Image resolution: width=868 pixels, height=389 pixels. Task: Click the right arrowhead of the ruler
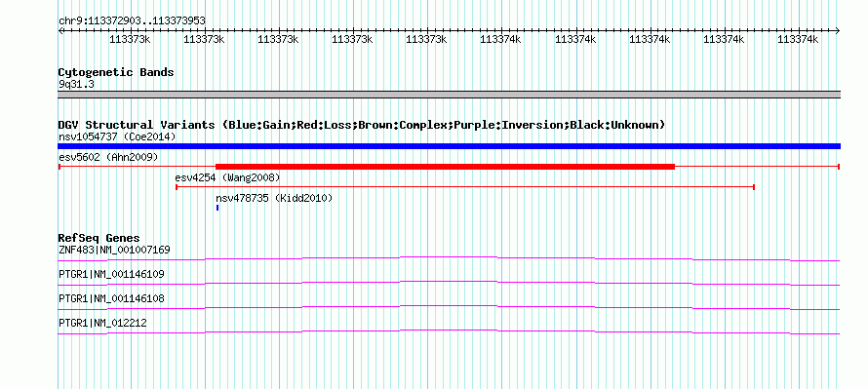click(x=837, y=31)
